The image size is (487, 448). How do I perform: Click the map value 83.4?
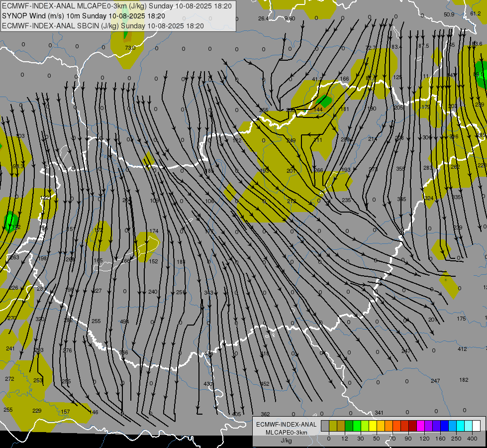tap(396, 47)
